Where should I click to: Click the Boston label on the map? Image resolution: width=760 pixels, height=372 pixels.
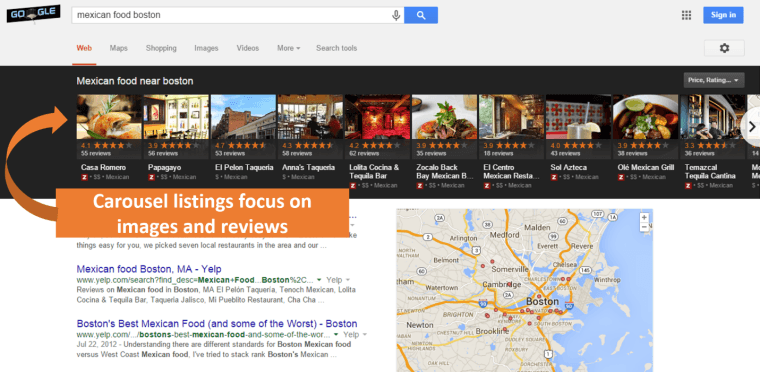(542, 302)
